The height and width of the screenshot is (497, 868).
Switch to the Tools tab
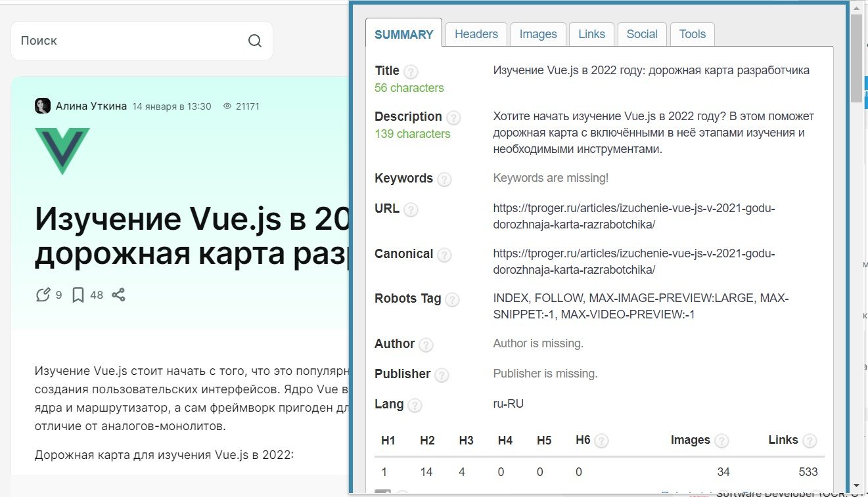point(693,34)
